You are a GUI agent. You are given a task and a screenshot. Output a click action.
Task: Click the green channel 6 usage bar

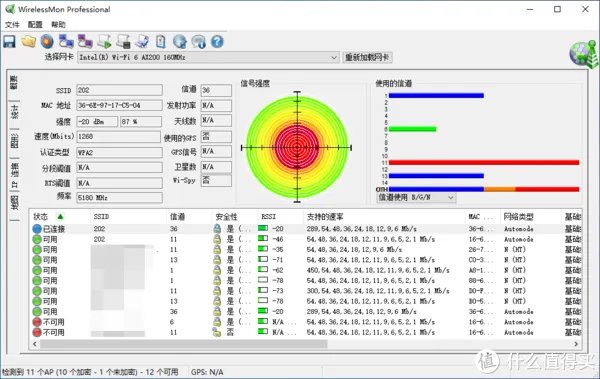pos(412,129)
